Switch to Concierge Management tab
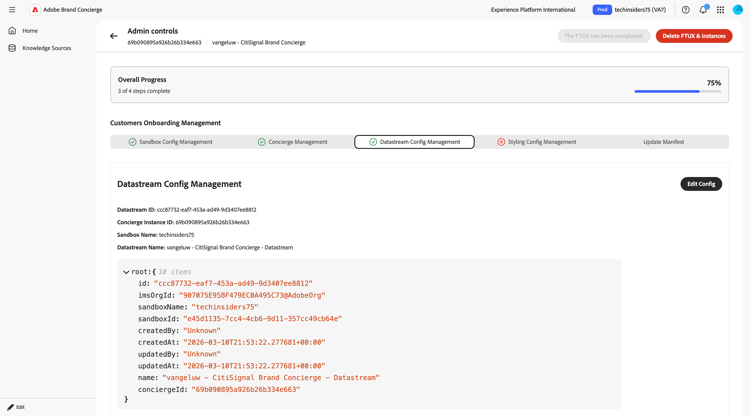The height and width of the screenshot is (416, 750). (292, 142)
